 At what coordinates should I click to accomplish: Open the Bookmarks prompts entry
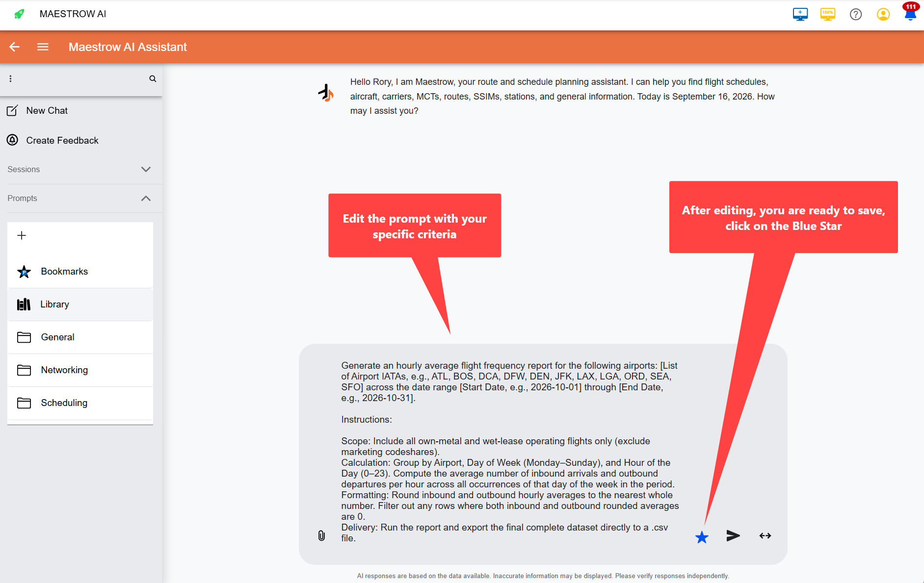click(80, 271)
